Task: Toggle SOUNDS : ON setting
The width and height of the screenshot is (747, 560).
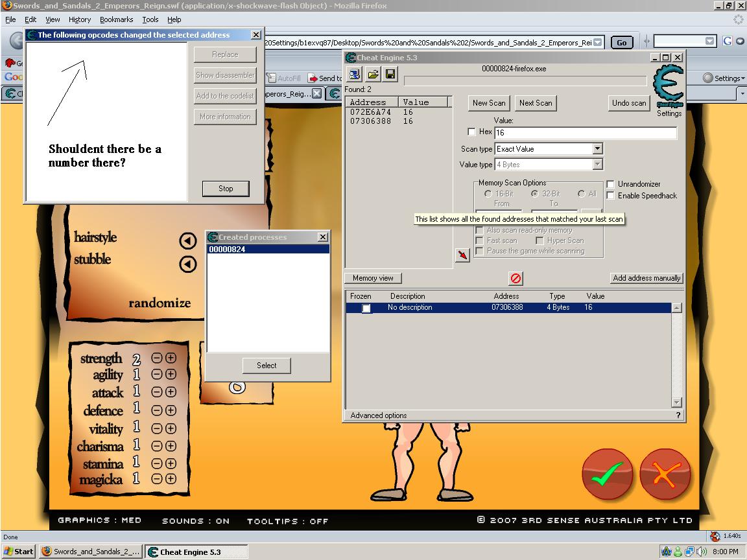Action: [196, 521]
